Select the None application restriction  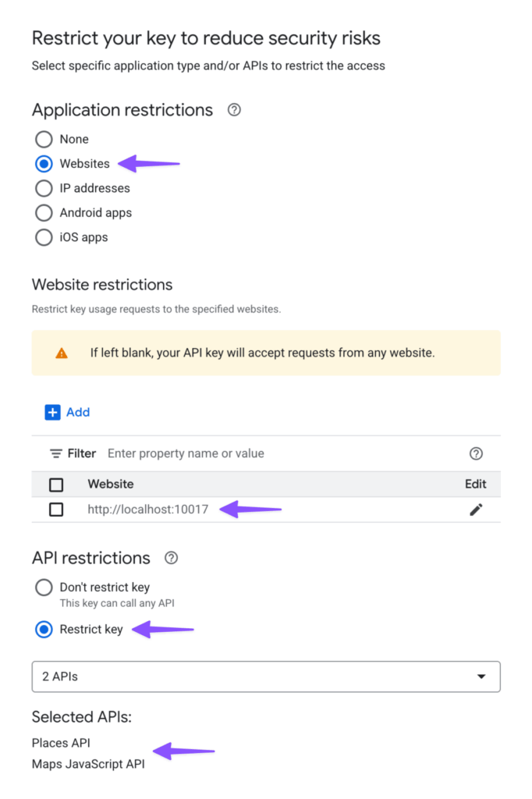pyautogui.click(x=44, y=140)
